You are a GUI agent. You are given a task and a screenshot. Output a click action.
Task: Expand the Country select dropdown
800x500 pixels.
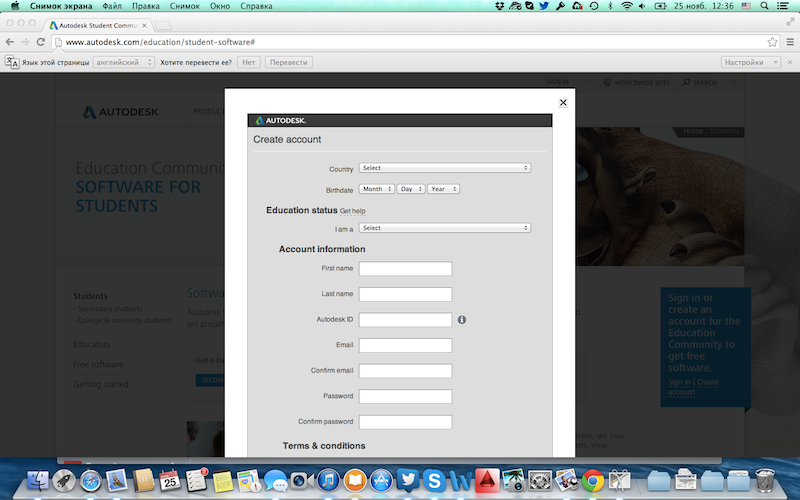point(444,168)
